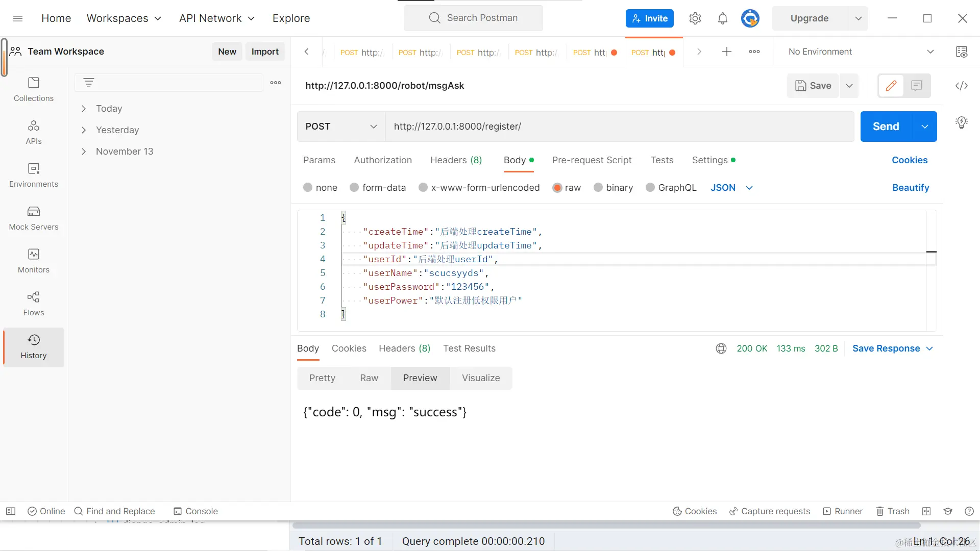This screenshot has width=980, height=551.
Task: Switch response view to Pretty
Action: pos(322,378)
